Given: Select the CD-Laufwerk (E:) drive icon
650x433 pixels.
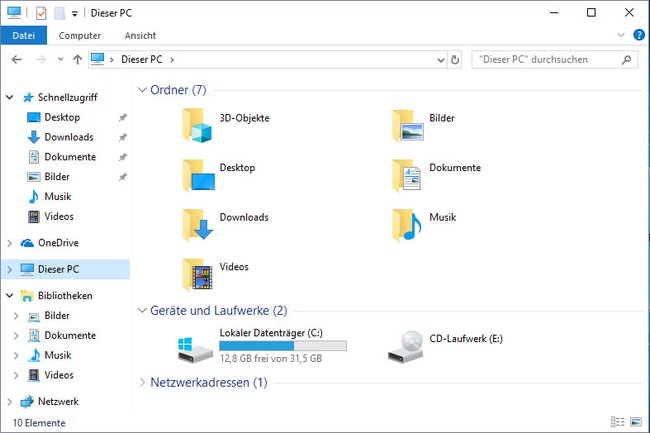Looking at the screenshot, I should coord(405,347).
